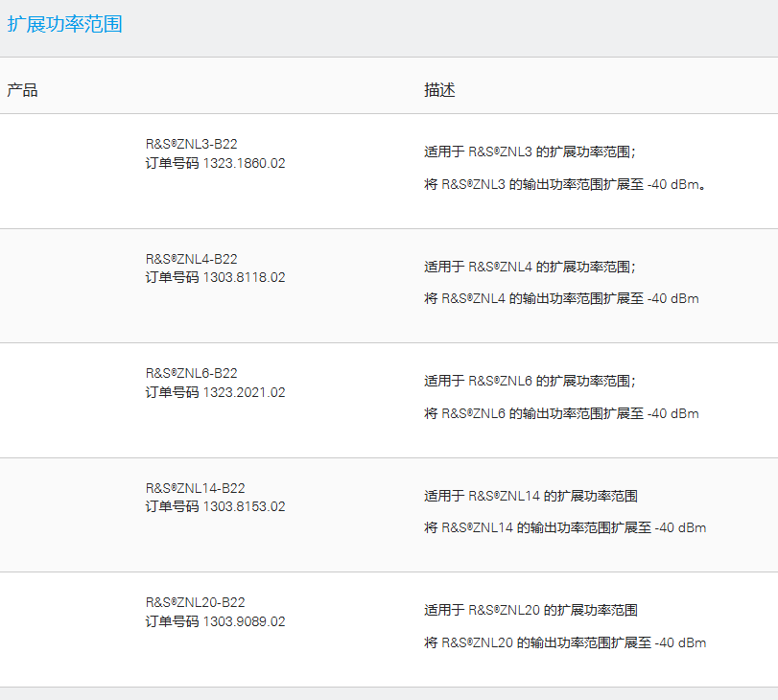Click order number 订单号码 1303.9089.02

215,621
